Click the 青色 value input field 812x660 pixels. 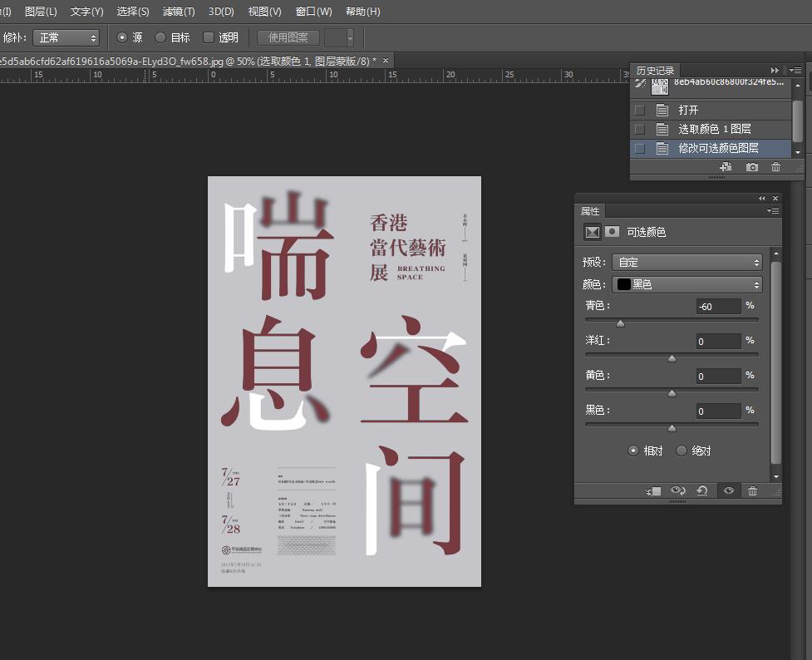coord(721,306)
